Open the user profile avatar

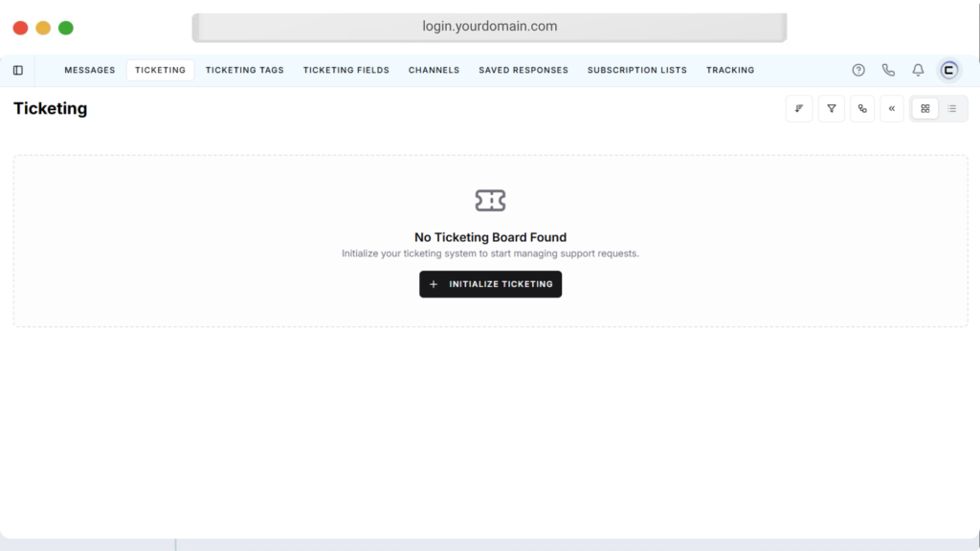(x=948, y=70)
